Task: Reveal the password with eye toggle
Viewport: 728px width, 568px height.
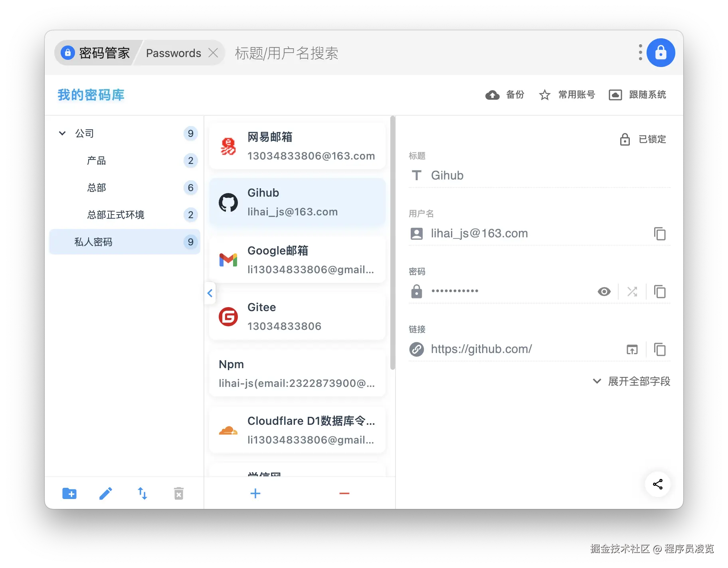Action: coord(604,292)
